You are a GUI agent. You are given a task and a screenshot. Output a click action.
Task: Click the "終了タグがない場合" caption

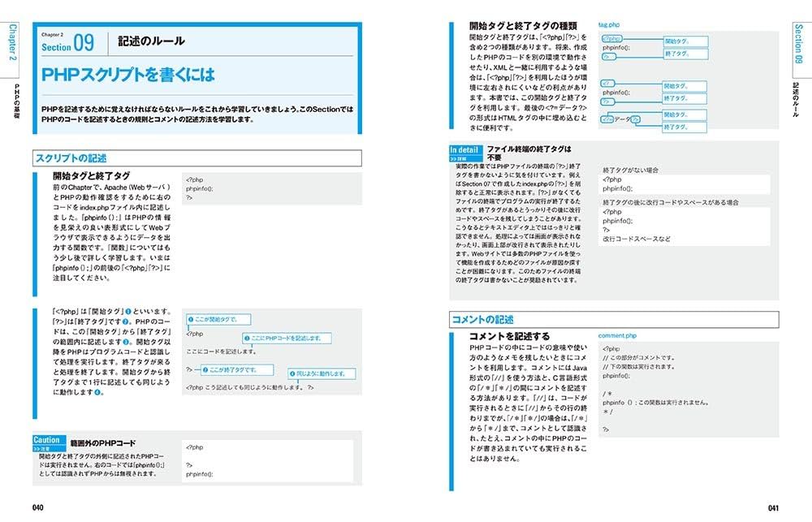point(631,170)
